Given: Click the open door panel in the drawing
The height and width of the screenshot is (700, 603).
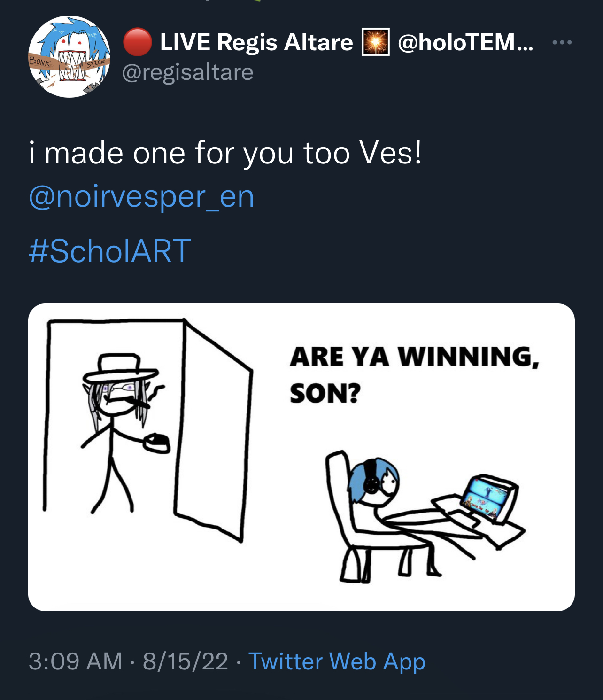Looking at the screenshot, I should (214, 428).
